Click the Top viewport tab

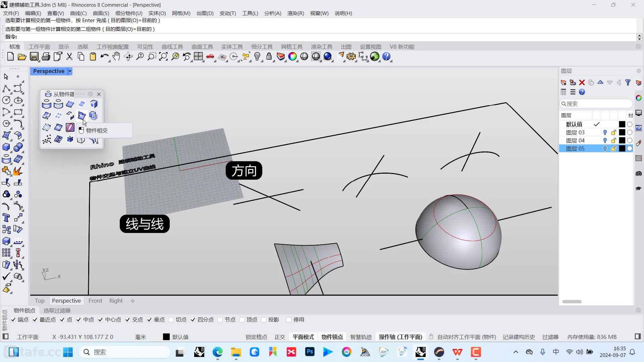point(40,301)
